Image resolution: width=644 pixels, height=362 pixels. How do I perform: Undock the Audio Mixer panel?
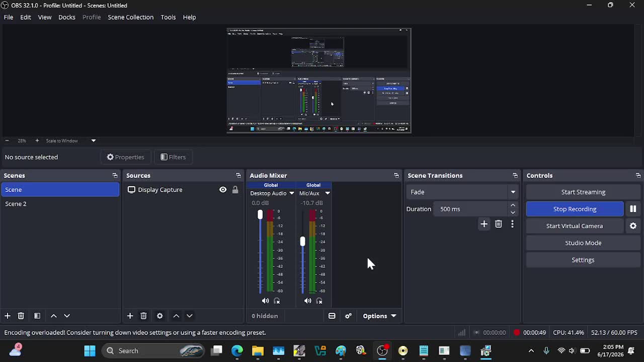pyautogui.click(x=396, y=175)
